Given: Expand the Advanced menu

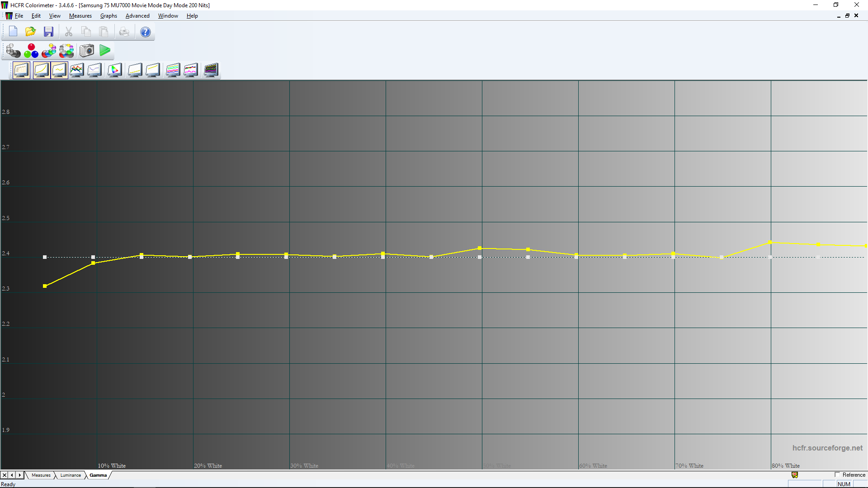Looking at the screenshot, I should pyautogui.click(x=137, y=16).
